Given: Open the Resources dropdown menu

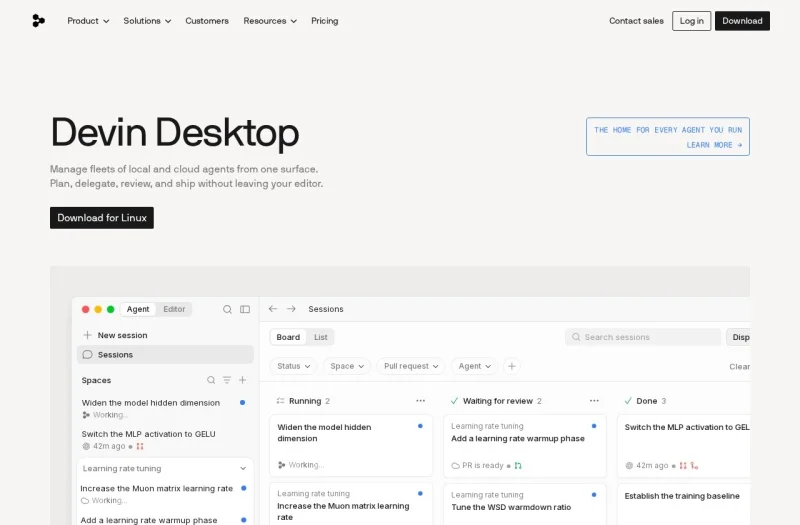Looking at the screenshot, I should [x=270, y=21].
